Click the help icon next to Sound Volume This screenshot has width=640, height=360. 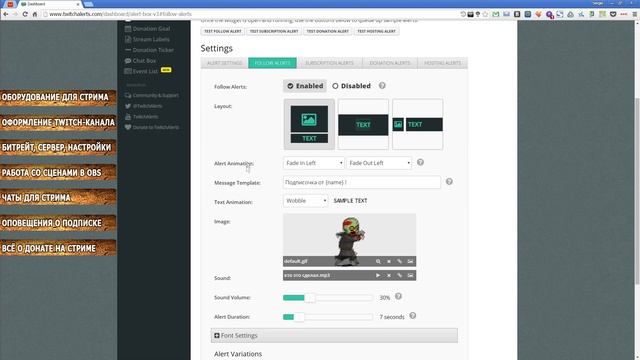pos(398,296)
